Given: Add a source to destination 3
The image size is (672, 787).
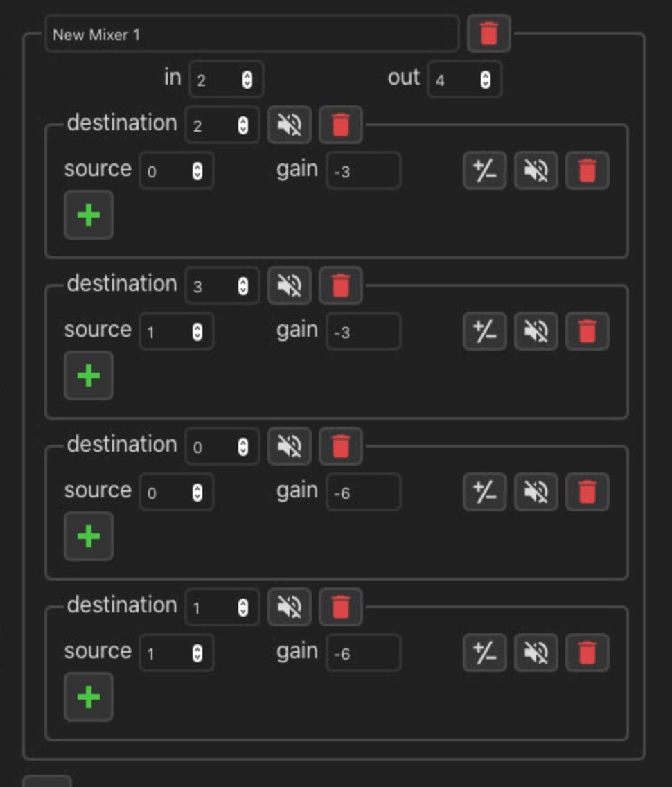Looking at the screenshot, I should point(88,376).
